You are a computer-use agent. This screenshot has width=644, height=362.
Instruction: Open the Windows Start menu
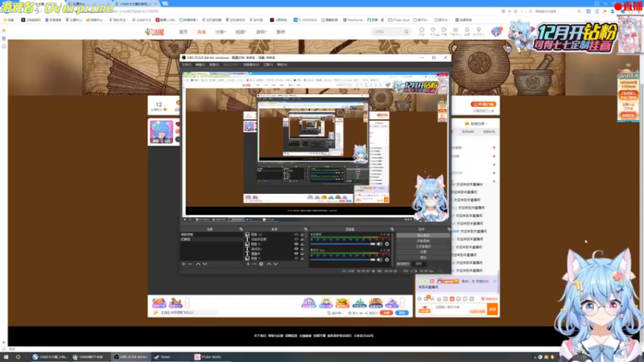coord(6,357)
